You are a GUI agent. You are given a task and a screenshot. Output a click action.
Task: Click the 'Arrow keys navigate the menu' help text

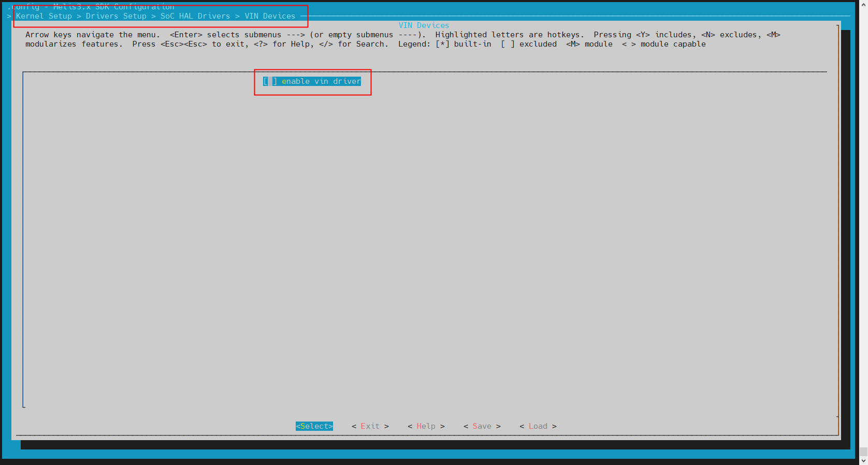click(93, 35)
